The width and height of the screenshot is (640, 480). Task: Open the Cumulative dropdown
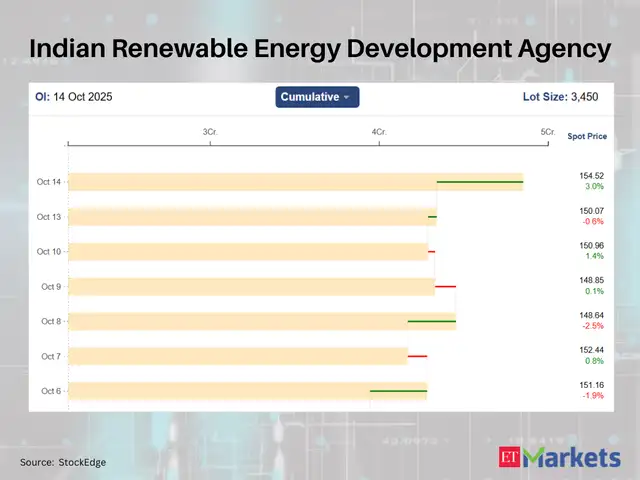coord(316,97)
